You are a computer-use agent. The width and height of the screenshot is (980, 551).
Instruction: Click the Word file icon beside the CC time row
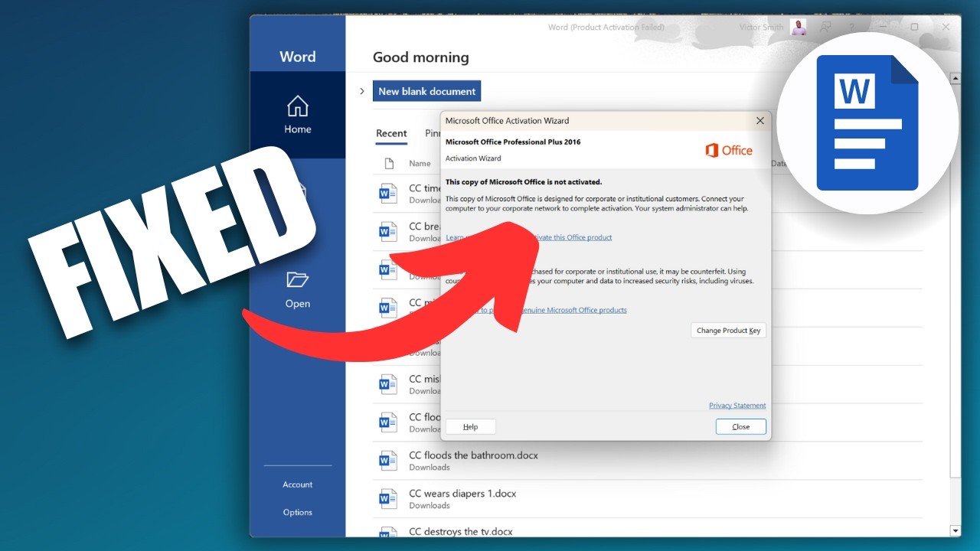click(x=388, y=193)
